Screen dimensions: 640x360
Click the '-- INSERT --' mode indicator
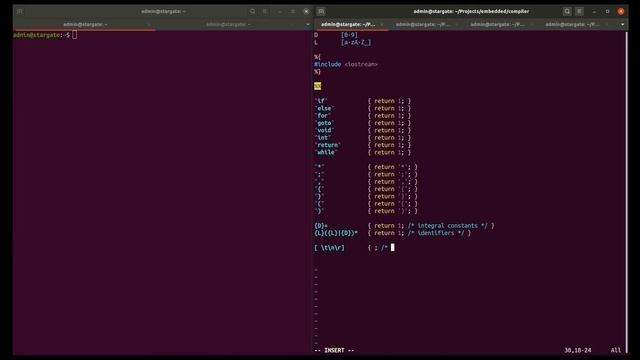coord(334,350)
